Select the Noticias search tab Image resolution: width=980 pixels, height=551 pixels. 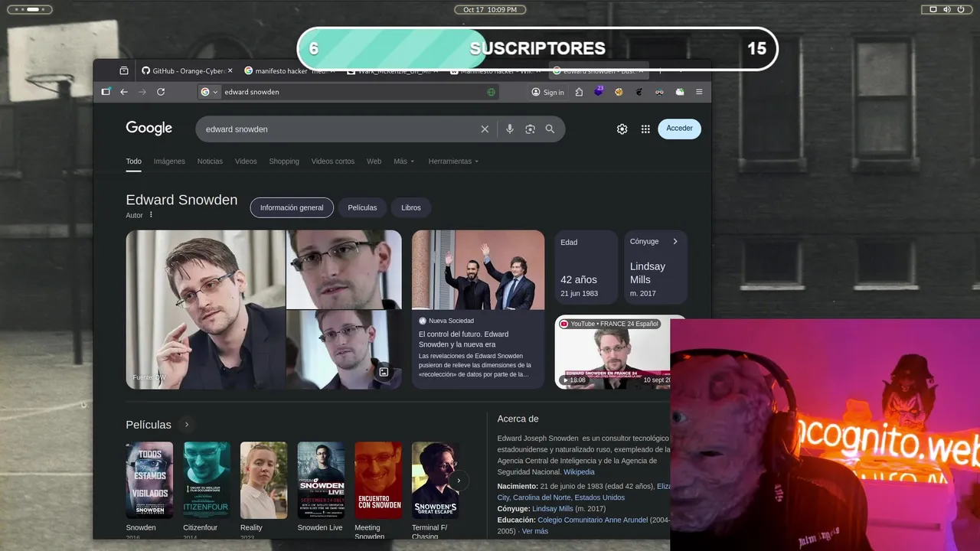210,161
